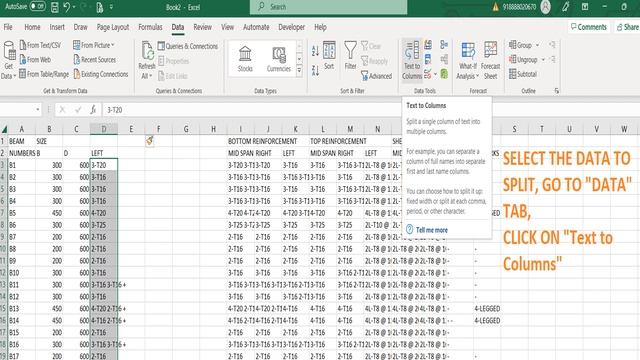This screenshot has width=640, height=360.
Task: Open the Name Box dropdown
Action: point(38,109)
